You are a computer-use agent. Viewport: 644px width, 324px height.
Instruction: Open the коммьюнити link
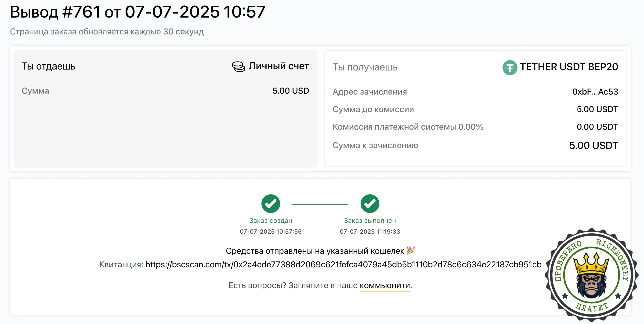pyautogui.click(x=384, y=285)
